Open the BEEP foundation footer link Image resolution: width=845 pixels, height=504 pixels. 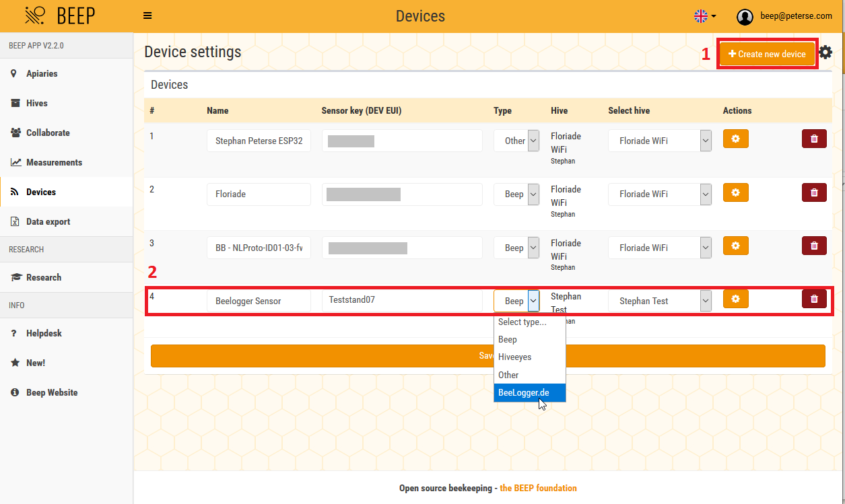[538, 488]
